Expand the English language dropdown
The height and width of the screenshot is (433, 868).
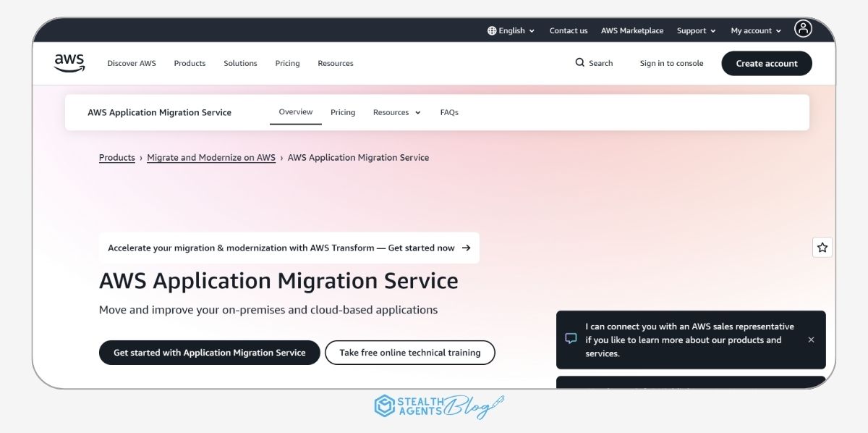[511, 30]
